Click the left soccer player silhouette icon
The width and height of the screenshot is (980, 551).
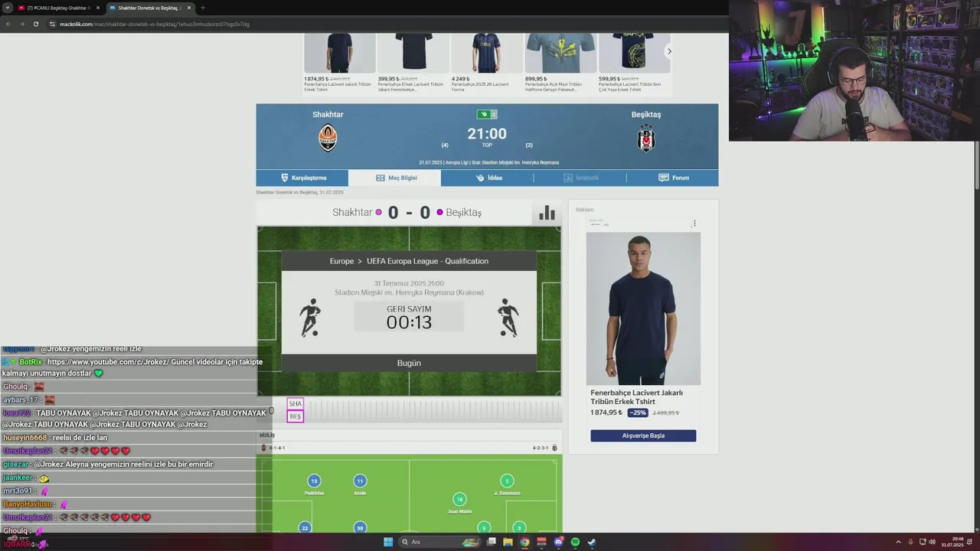[x=310, y=318]
